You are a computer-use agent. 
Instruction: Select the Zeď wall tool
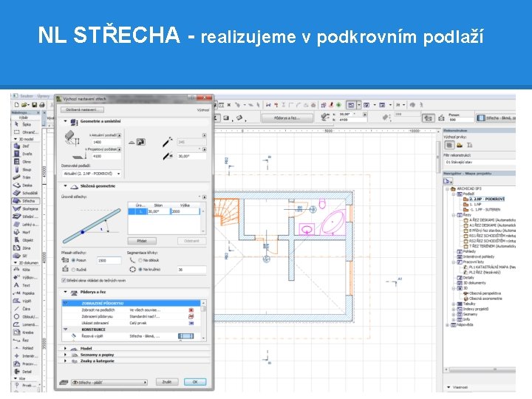(x=23, y=146)
